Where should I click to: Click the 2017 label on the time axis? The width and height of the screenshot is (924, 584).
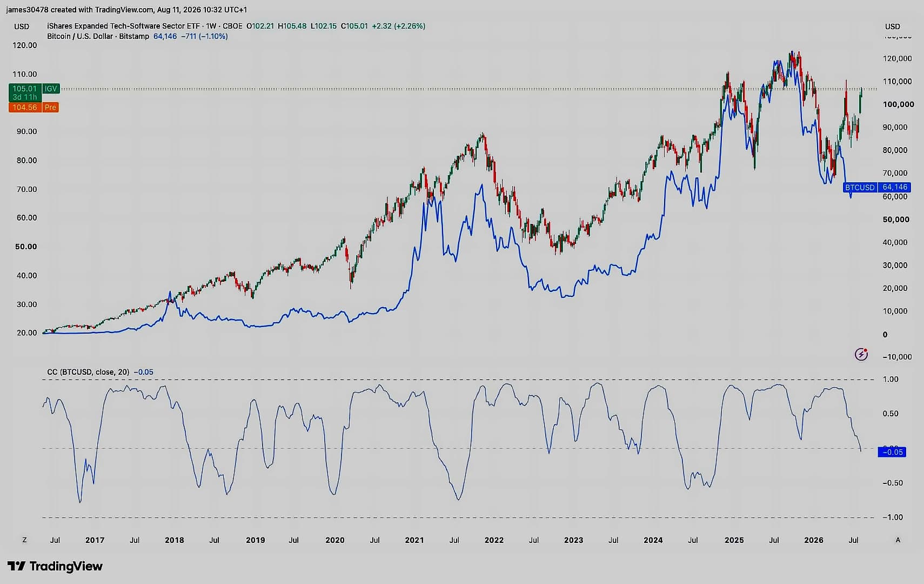point(95,540)
